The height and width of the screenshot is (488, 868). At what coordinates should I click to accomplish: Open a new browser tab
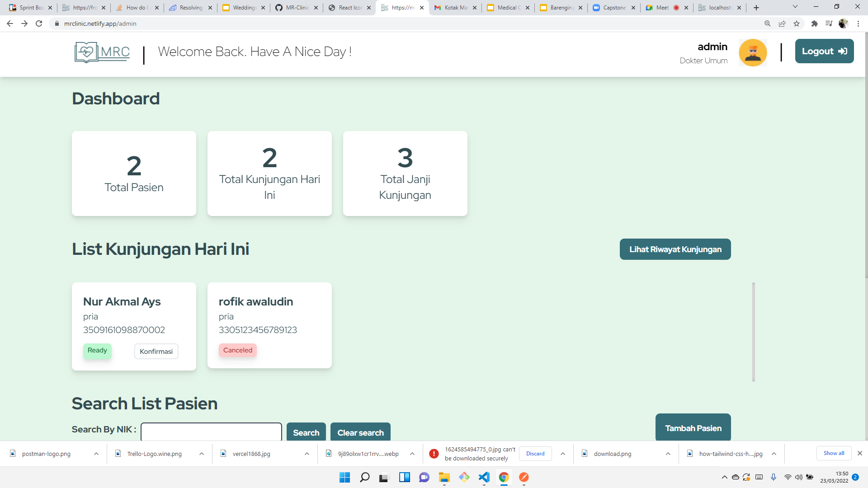[756, 8]
